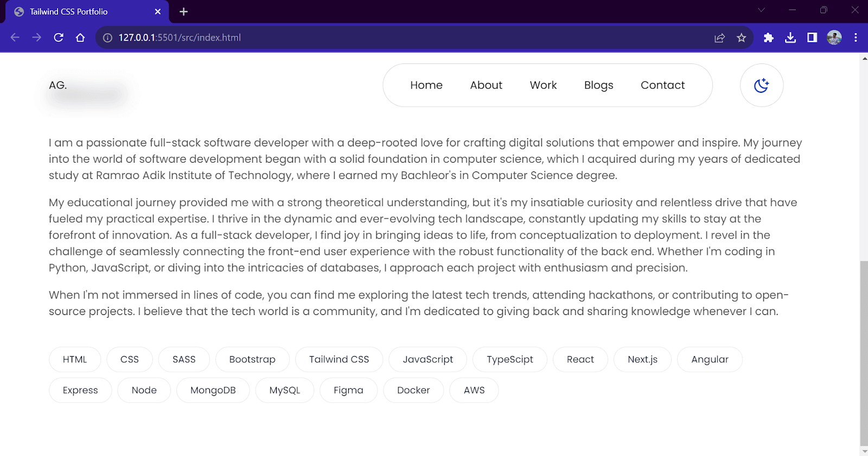
Task: Open the browser home page icon
Action: click(80, 37)
